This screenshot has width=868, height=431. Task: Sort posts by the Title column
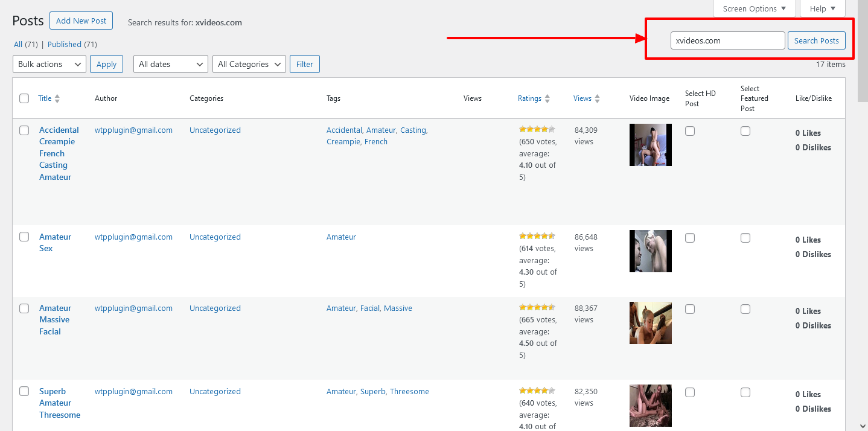tap(45, 98)
